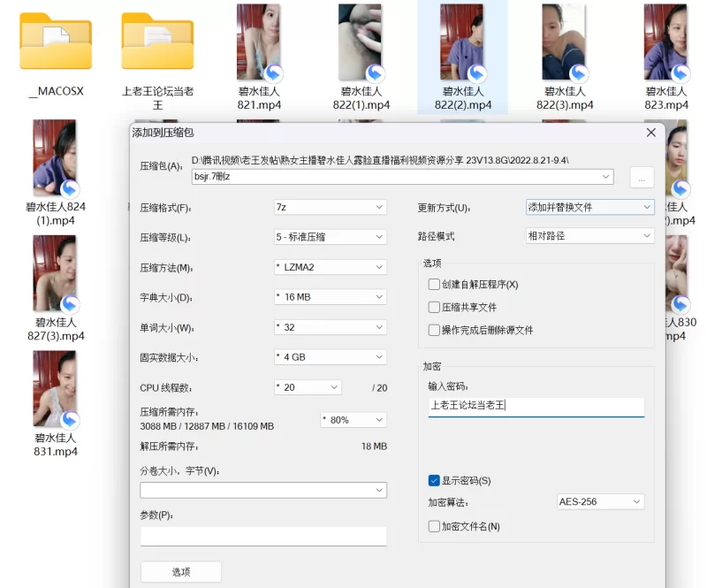Expand the 更新方式 dropdown

pyautogui.click(x=589, y=207)
